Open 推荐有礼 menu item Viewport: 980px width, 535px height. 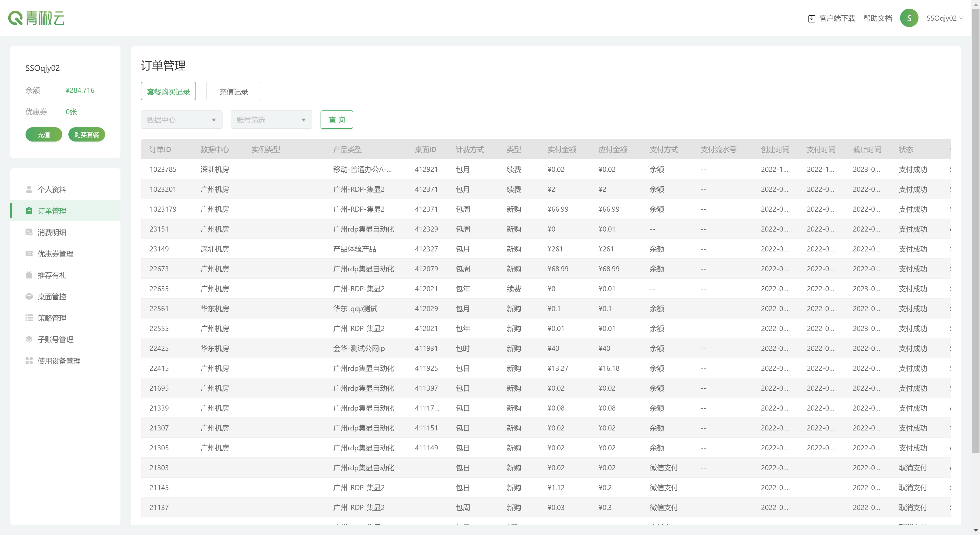coord(65,275)
